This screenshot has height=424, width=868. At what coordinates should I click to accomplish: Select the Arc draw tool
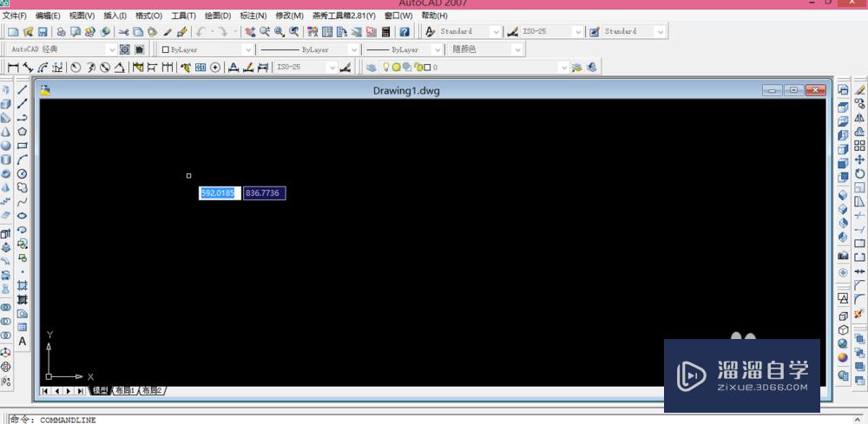click(x=23, y=160)
